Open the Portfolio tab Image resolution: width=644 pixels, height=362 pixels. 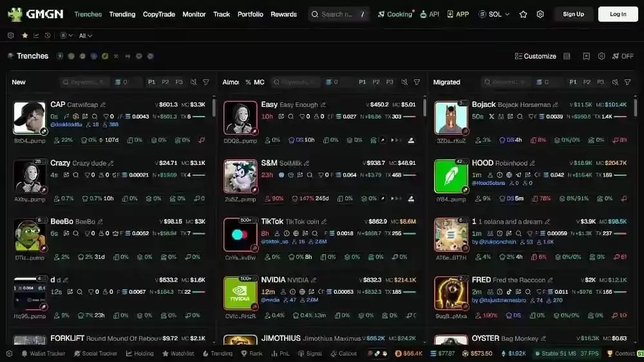pos(250,14)
